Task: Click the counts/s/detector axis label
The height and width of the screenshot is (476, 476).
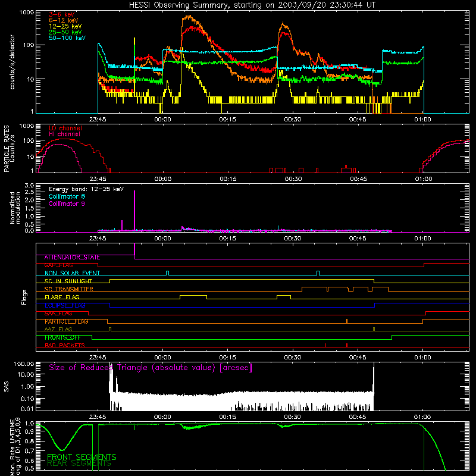Action: pyautogui.click(x=12, y=62)
